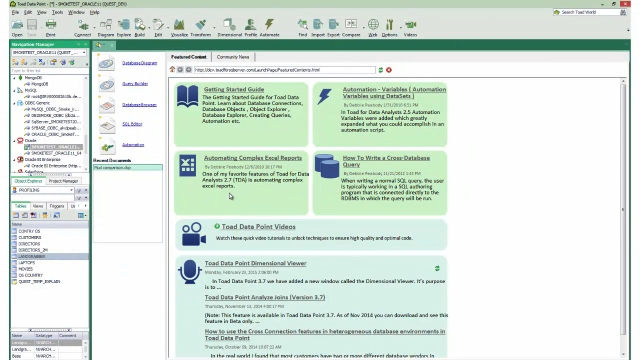Open the View menu
The height and width of the screenshot is (360, 640).
pos(42,12)
